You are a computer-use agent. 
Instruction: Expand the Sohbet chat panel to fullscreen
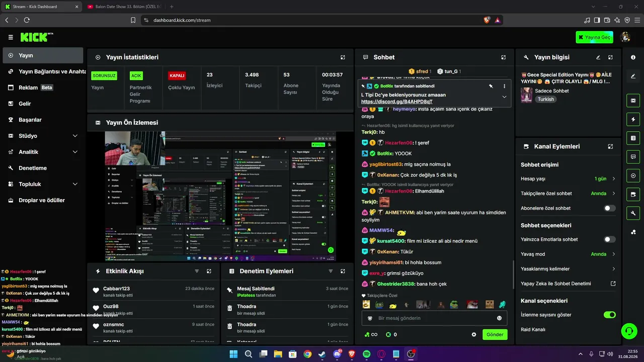503,57
